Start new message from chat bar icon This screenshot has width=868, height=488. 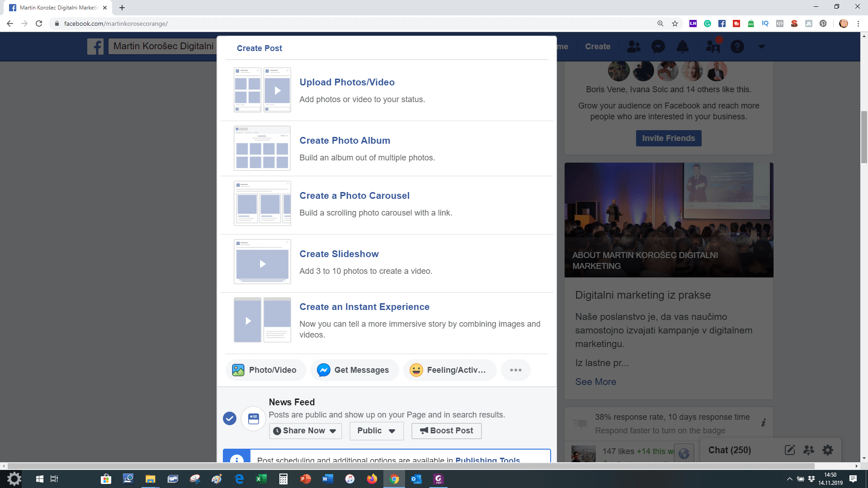pyautogui.click(x=789, y=450)
